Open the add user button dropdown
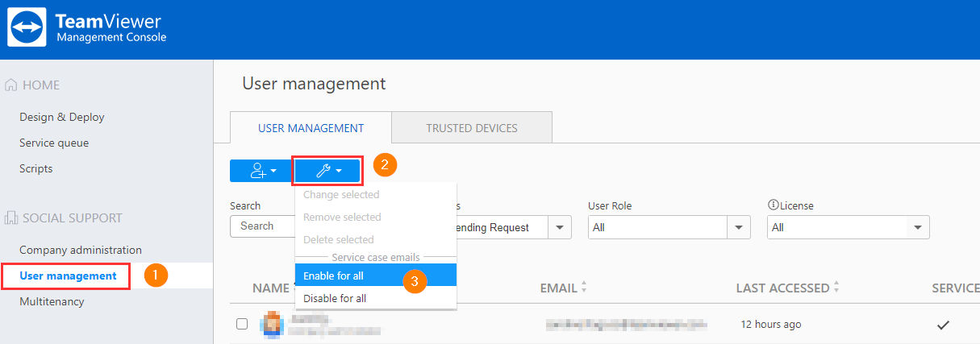980x344 pixels. click(x=261, y=170)
